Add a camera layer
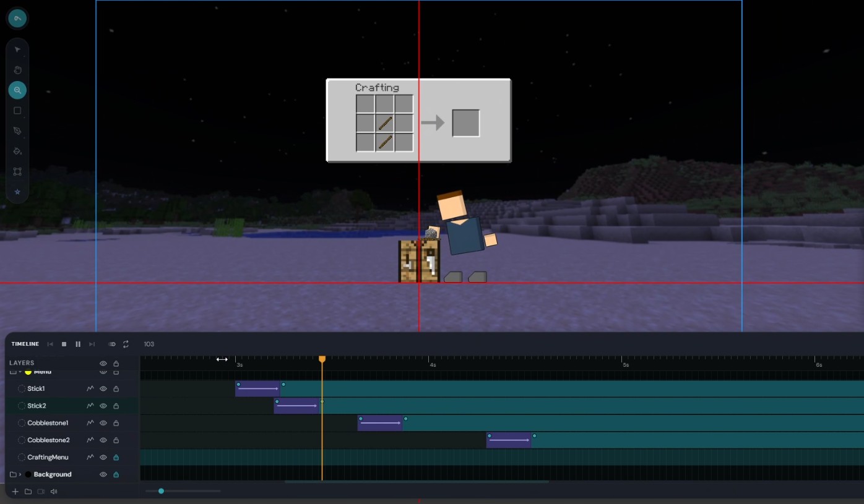 pos(41,492)
